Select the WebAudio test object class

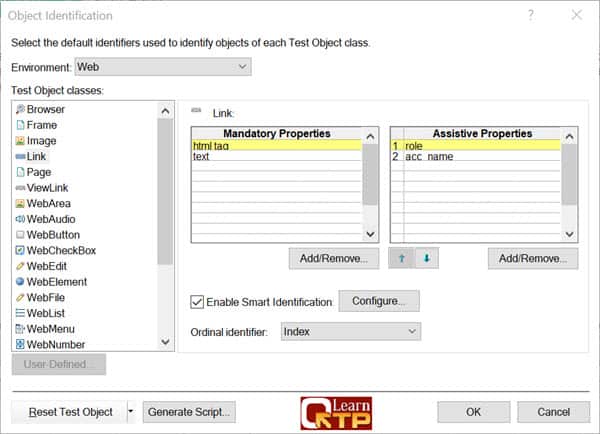pyautogui.click(x=51, y=219)
